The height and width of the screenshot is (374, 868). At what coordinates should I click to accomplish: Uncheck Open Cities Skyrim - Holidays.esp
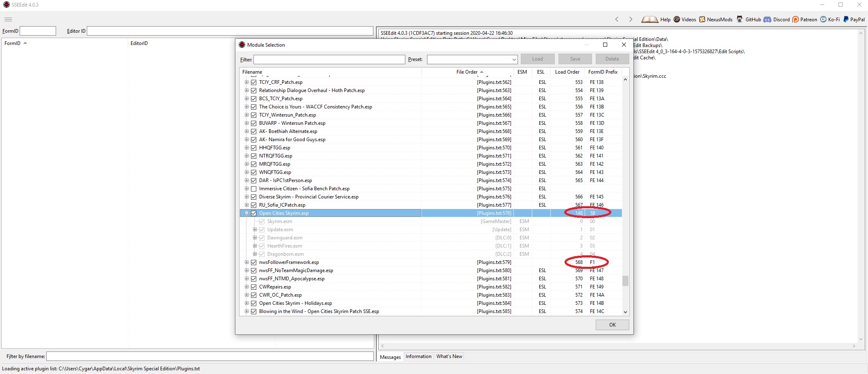[254, 303]
